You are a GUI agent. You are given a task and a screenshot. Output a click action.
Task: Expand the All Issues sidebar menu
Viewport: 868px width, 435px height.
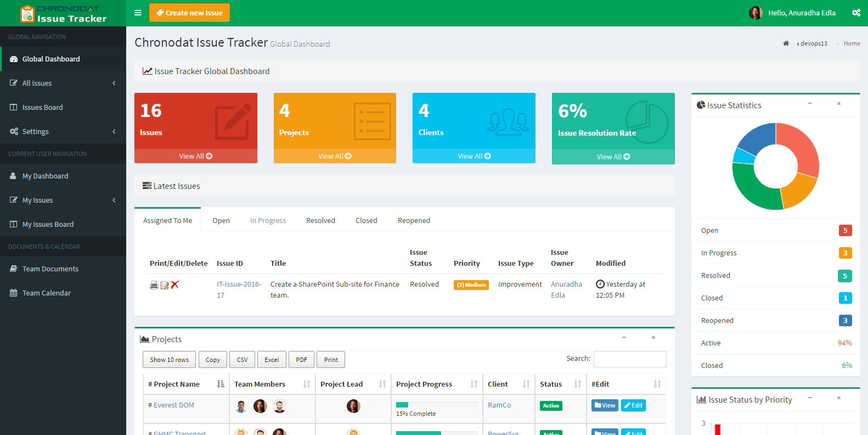pyautogui.click(x=63, y=83)
